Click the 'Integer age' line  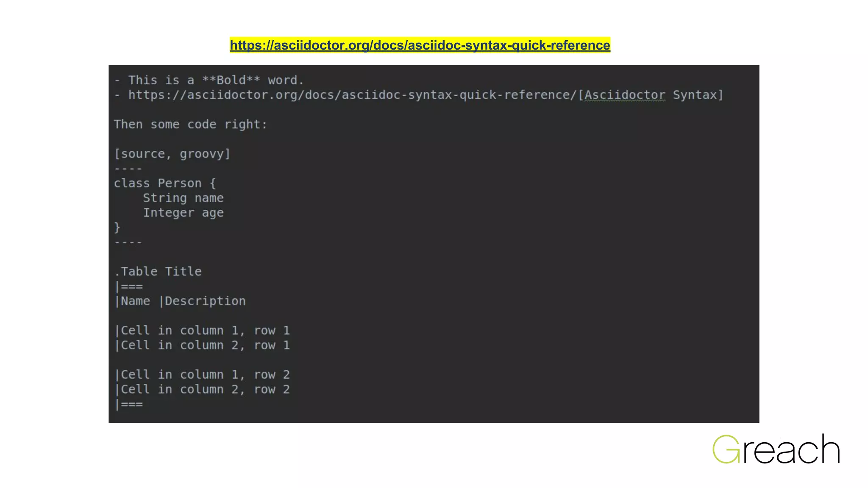(183, 213)
